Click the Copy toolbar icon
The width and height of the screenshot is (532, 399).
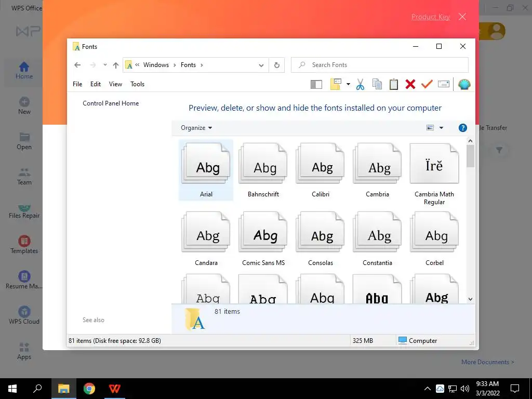point(377,84)
